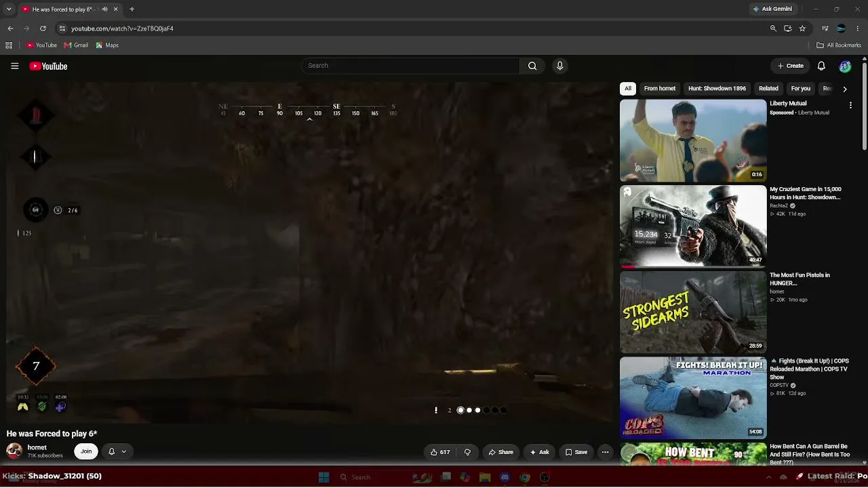The image size is (868, 488).
Task: Open the Ask AI button
Action: point(540,452)
